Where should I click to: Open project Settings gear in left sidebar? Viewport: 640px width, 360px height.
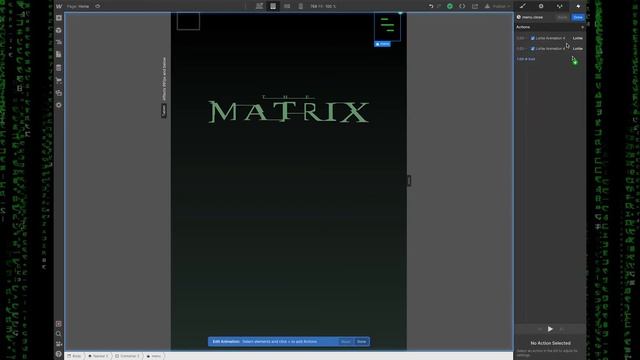59,105
